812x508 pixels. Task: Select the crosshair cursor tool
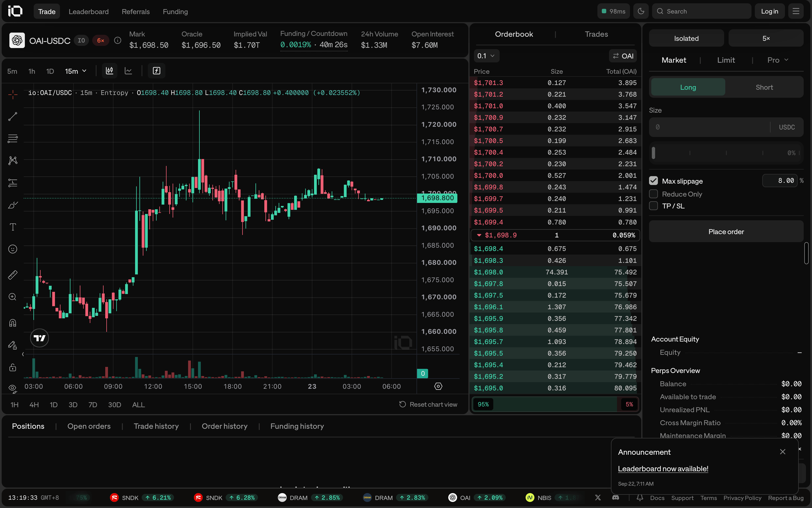click(13, 95)
